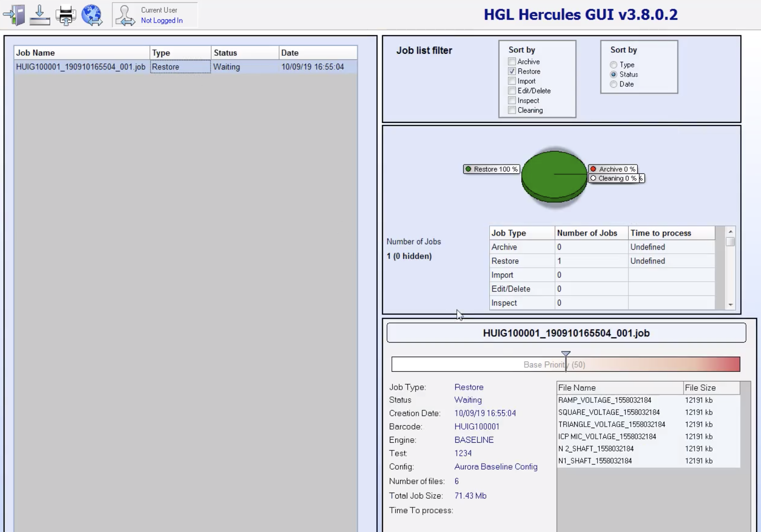Click the globe network connection icon
The height and width of the screenshot is (532, 761).
(92, 15)
